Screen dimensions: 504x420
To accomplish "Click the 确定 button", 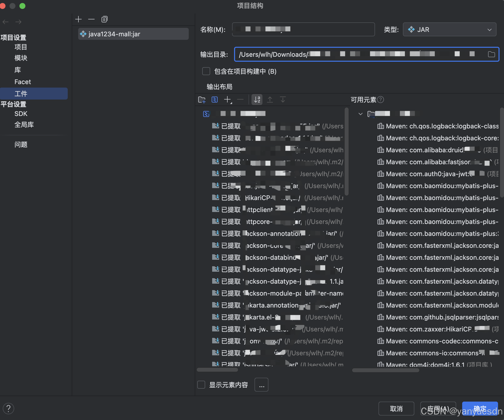I will 480,408.
